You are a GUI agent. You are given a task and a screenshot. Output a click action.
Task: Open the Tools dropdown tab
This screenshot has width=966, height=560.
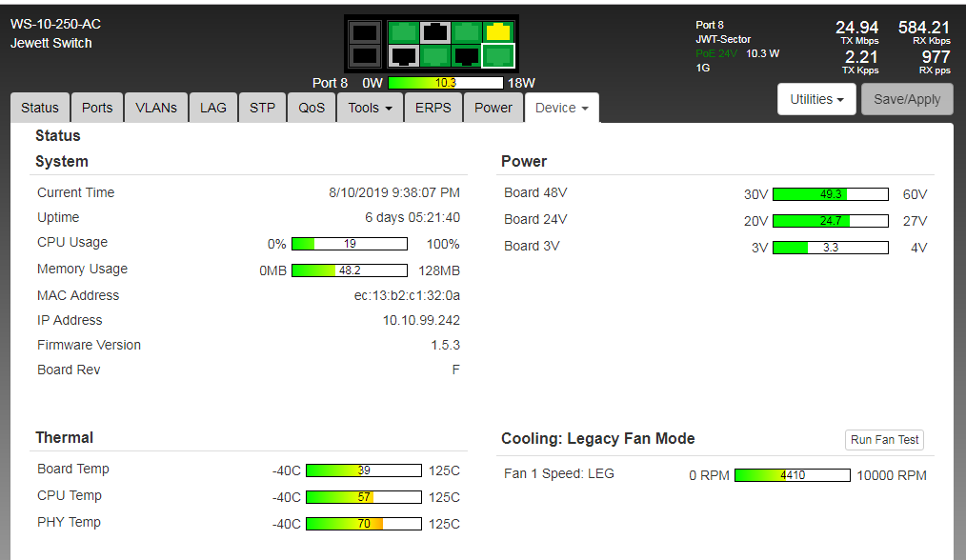(x=371, y=108)
